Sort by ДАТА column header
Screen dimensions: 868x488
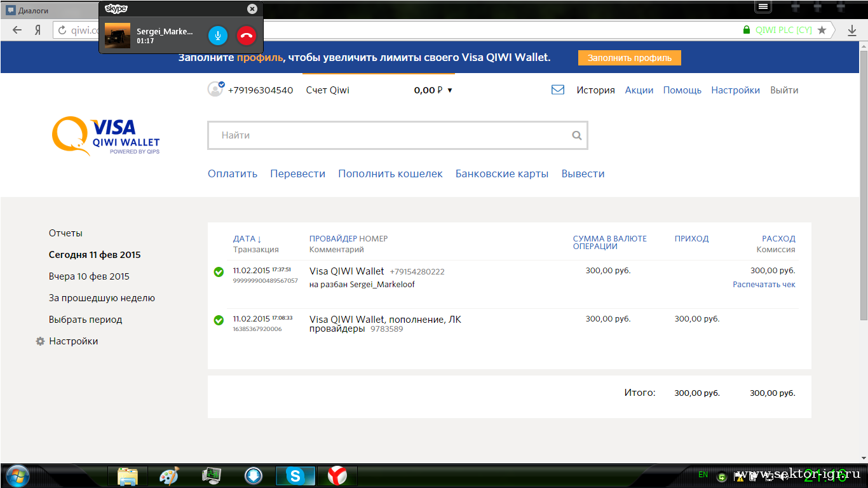pyautogui.click(x=247, y=239)
